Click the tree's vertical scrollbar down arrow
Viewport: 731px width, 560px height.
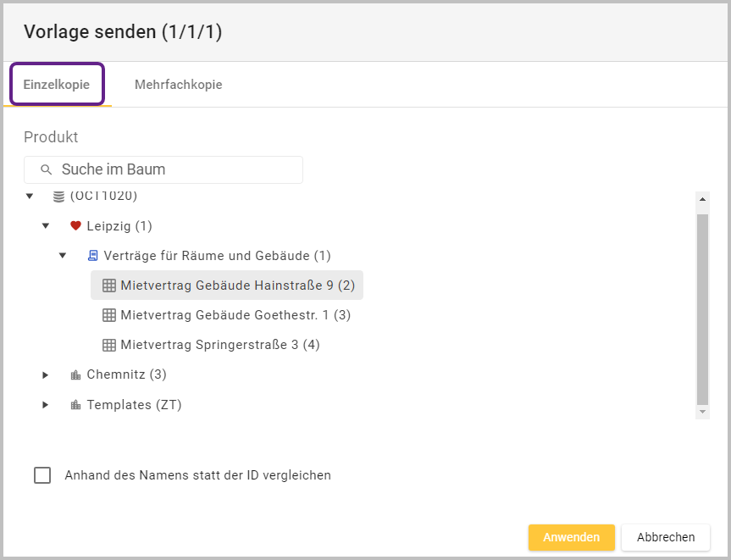702,411
